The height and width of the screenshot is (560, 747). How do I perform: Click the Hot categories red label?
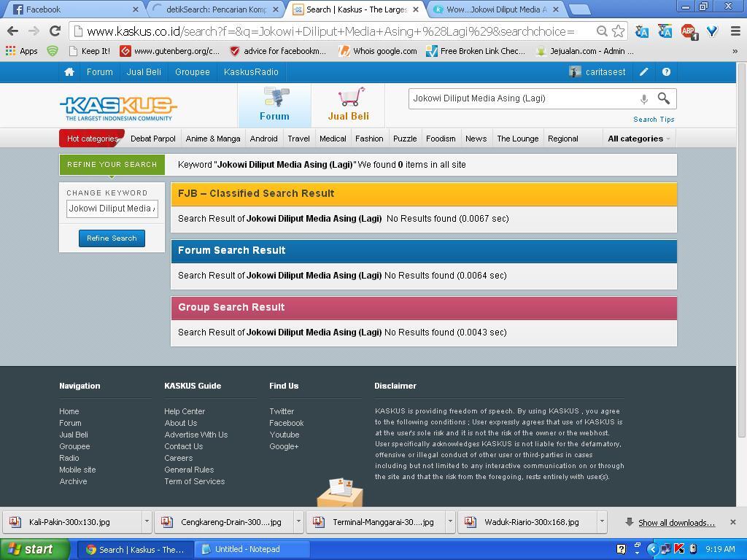click(92, 139)
